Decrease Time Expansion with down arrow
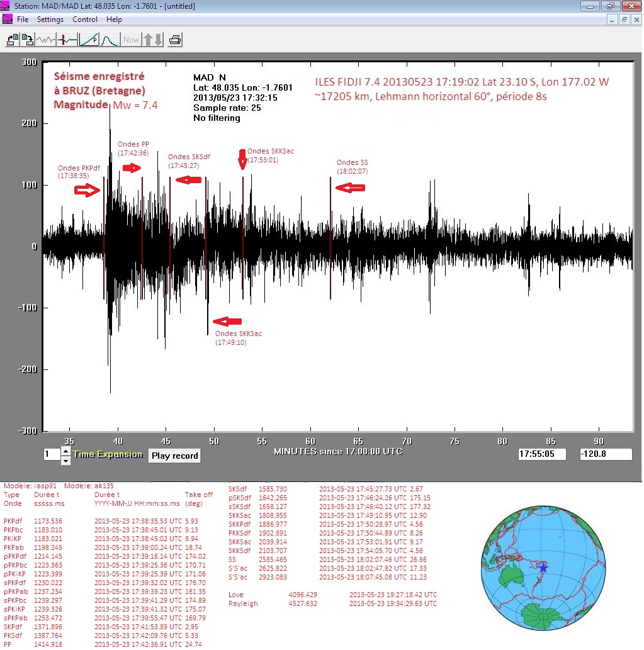Image resolution: width=644 pixels, height=650 pixels. pyautogui.click(x=65, y=461)
